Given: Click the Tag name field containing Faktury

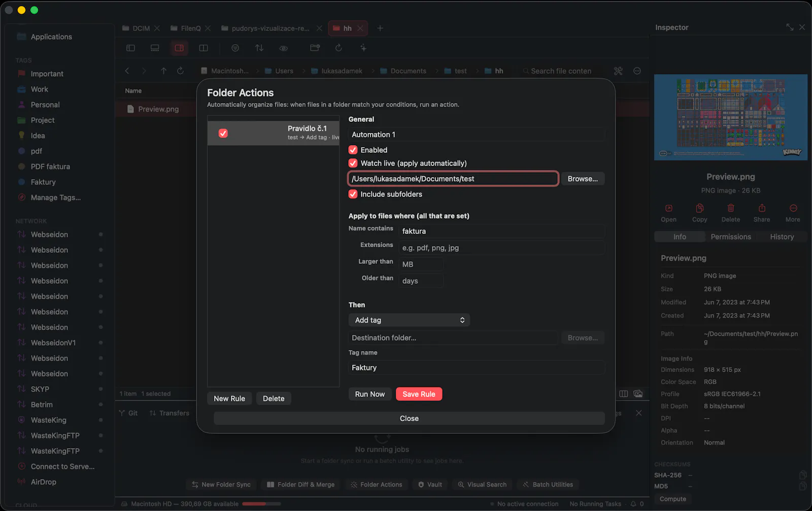Looking at the screenshot, I should point(477,368).
